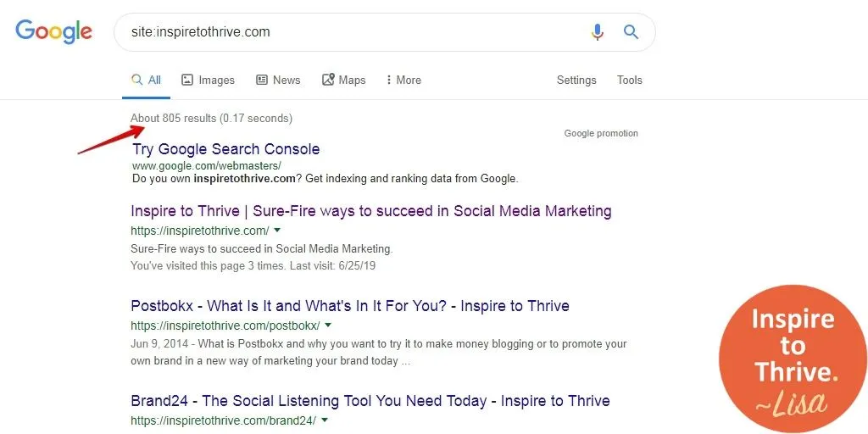Select the News tab icon

(262, 80)
